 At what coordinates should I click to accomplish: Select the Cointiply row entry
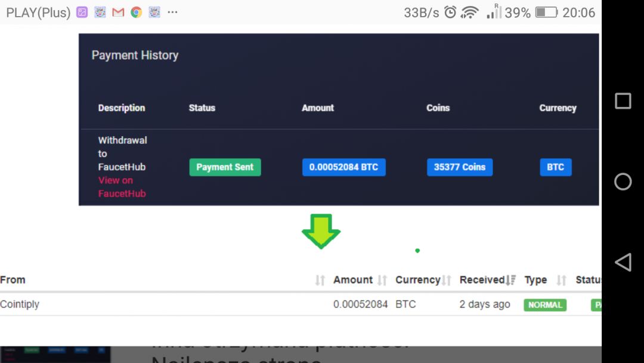[20, 304]
